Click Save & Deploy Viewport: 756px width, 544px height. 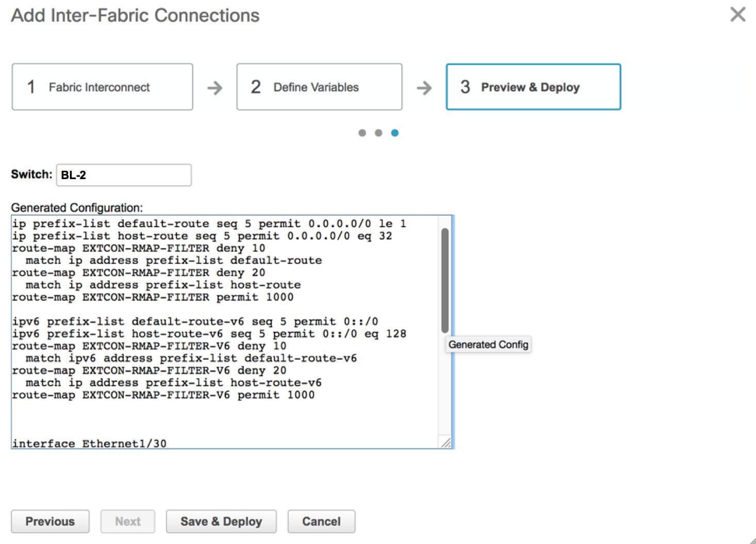221,521
